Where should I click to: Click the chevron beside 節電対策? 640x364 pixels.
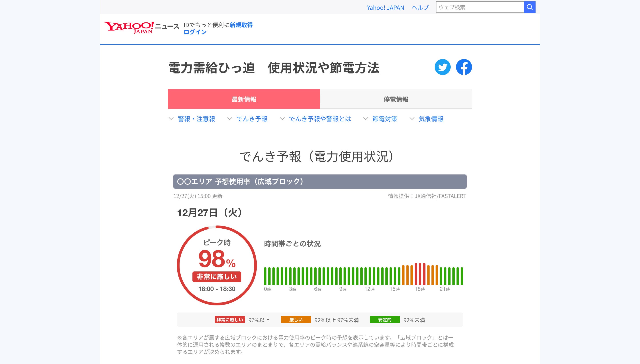pos(366,119)
